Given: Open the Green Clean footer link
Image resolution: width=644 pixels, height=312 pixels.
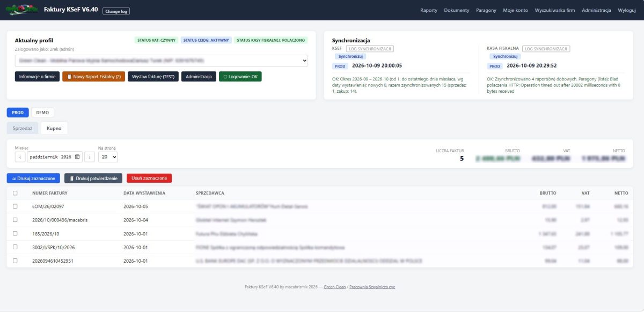Looking at the screenshot, I should tap(334, 287).
